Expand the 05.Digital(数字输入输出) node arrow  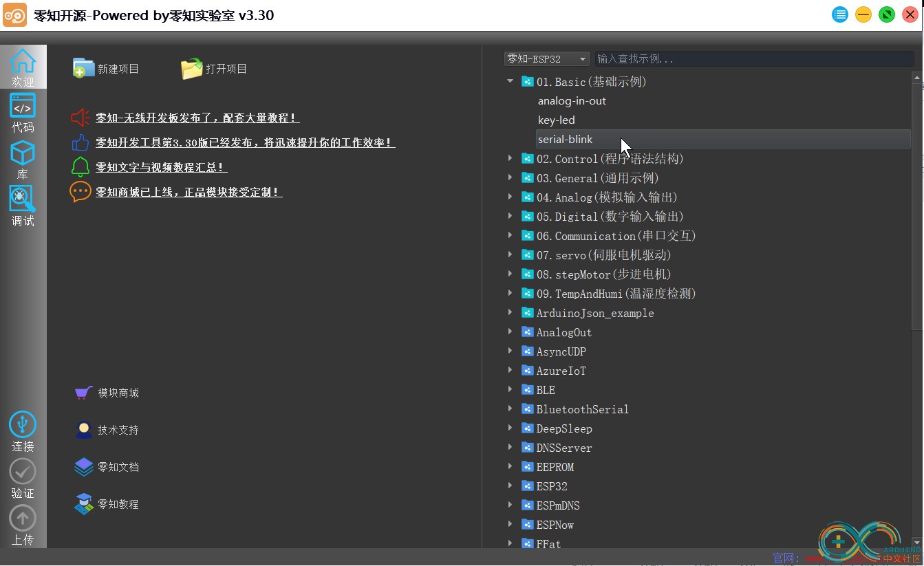(510, 216)
